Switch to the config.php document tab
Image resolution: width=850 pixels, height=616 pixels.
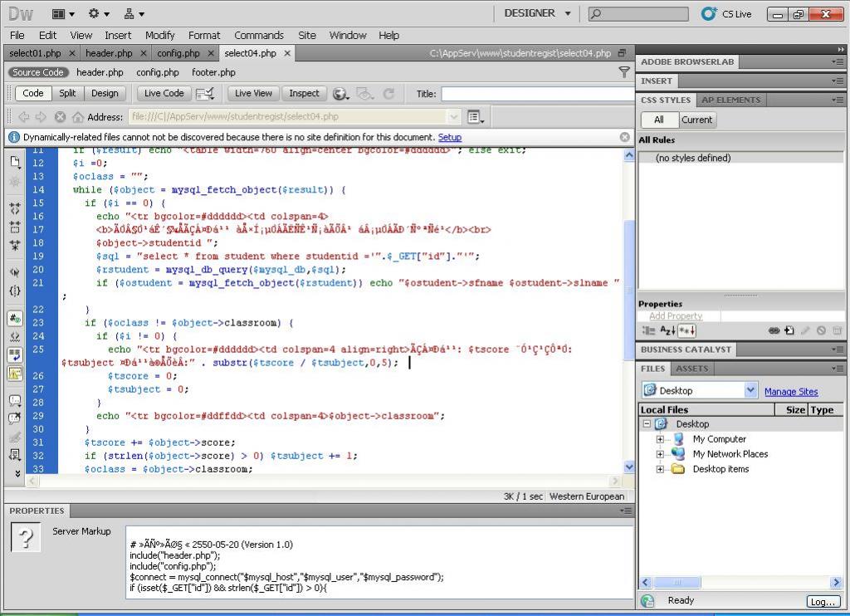(x=178, y=53)
